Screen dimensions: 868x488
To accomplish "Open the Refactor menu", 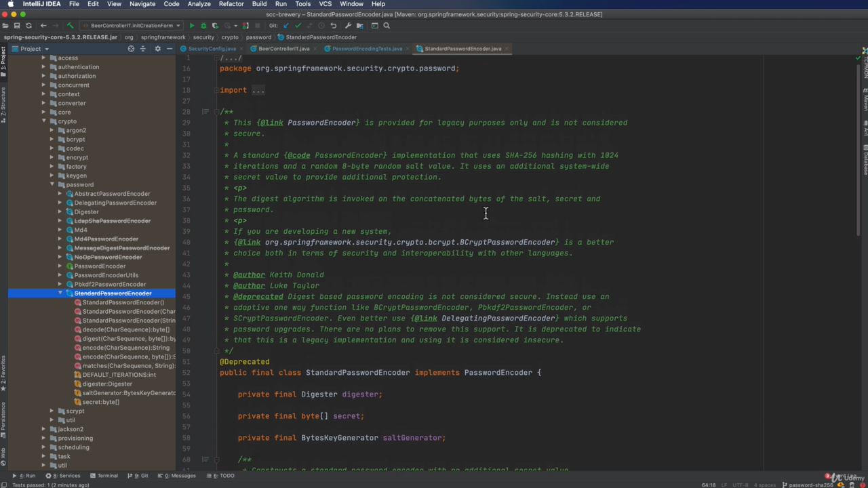I will coord(231,4).
